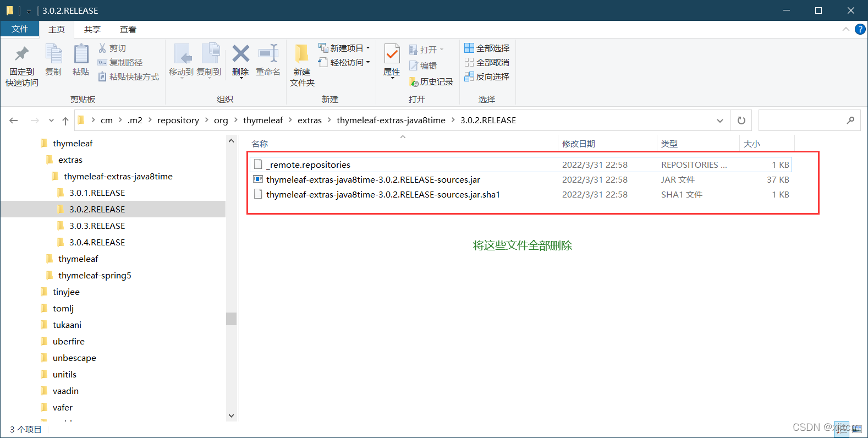Sort by Type (类型) column header
The width and height of the screenshot is (868, 438).
pos(698,144)
